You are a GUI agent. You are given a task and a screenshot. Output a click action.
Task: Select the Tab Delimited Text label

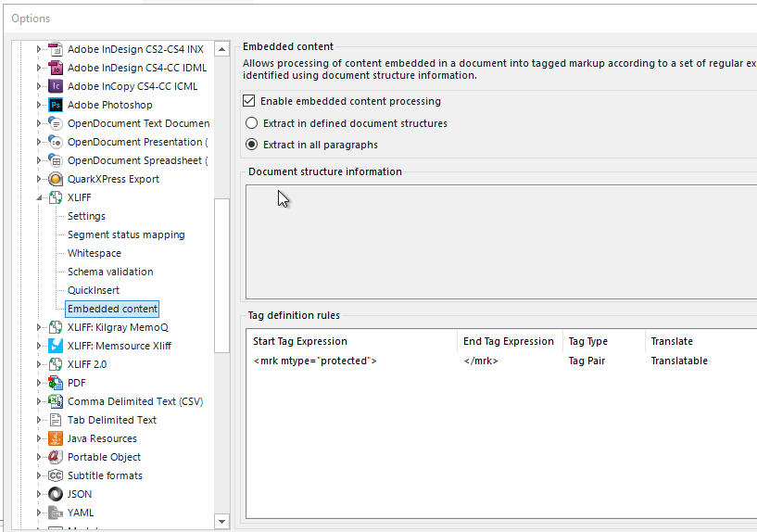[111, 420]
